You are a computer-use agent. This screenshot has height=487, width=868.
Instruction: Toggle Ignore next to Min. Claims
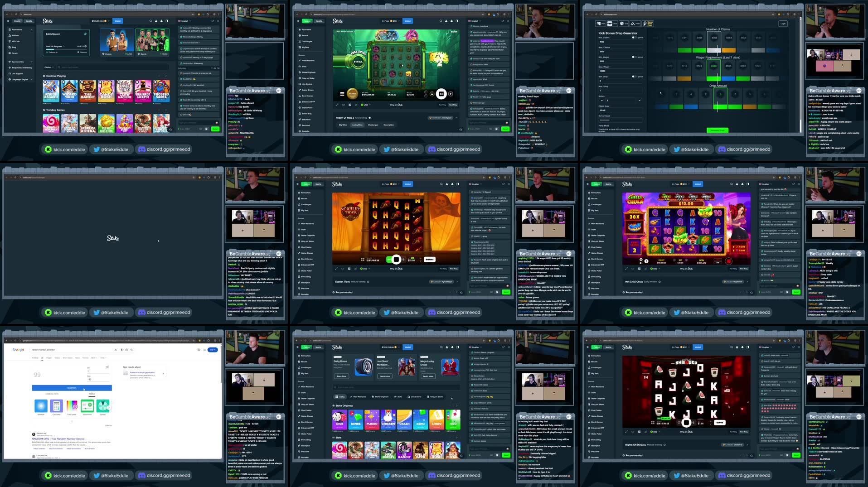click(x=634, y=38)
